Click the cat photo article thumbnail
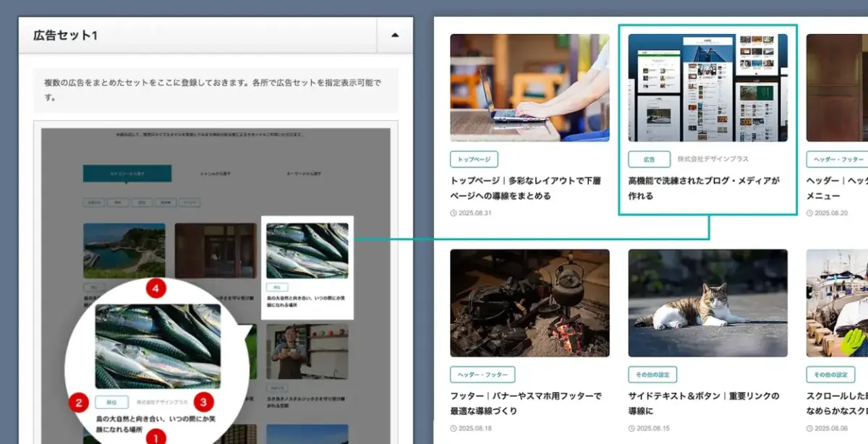Viewport: 868px width, 444px height. click(707, 302)
